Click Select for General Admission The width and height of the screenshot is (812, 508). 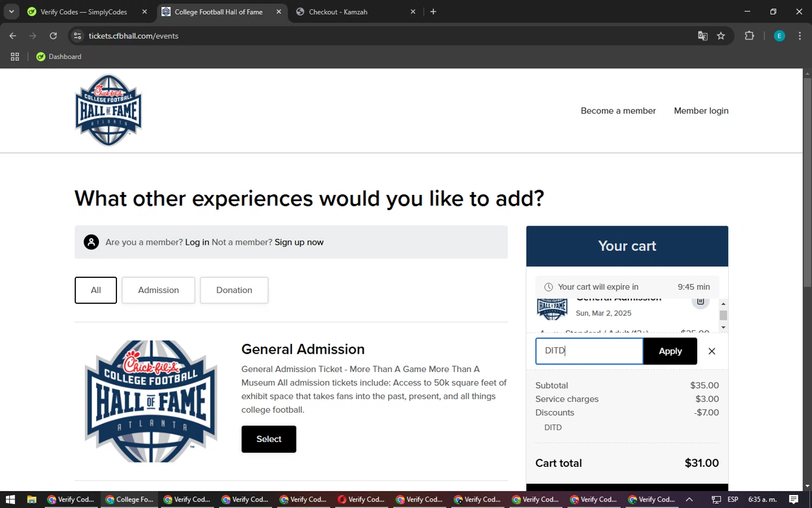269,439
